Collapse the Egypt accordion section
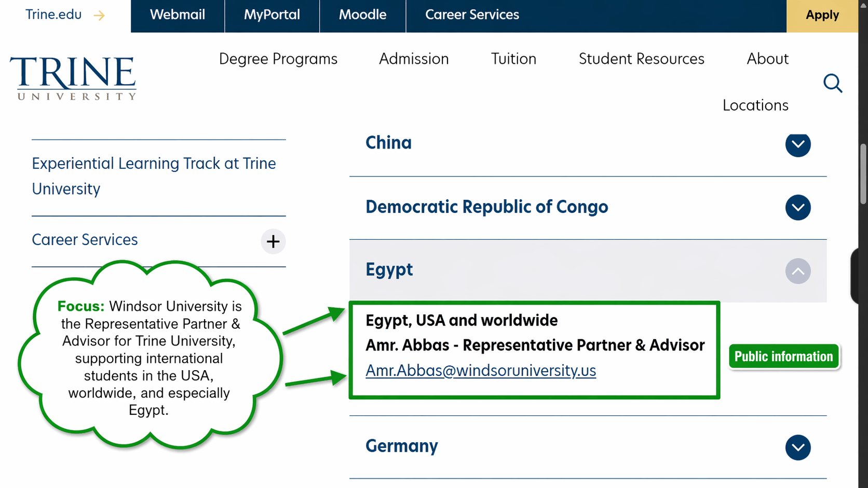This screenshot has height=488, width=868. tap(798, 271)
